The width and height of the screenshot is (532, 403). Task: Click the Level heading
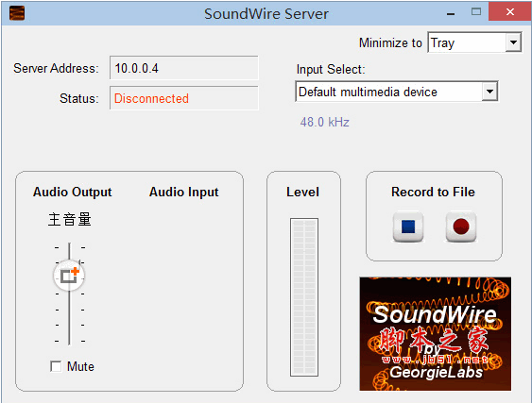tap(302, 192)
